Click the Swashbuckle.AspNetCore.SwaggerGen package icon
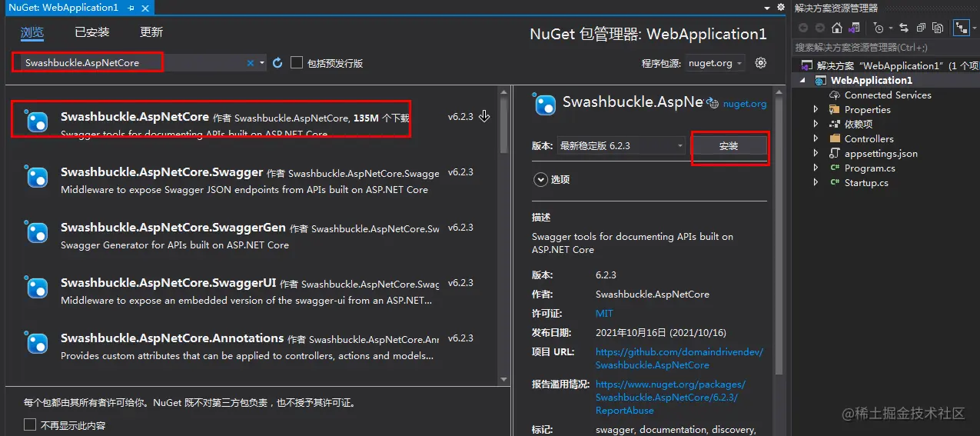980x436 pixels. [37, 233]
